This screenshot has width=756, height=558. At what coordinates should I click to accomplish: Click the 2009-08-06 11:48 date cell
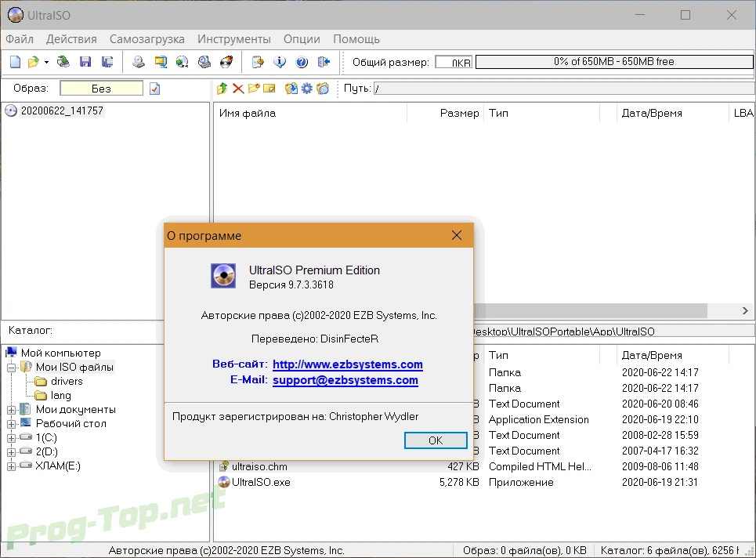pyautogui.click(x=660, y=467)
